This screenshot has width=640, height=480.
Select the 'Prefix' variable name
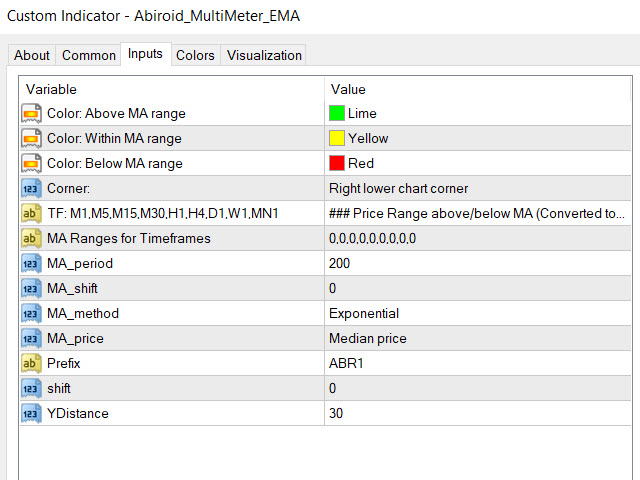pyautogui.click(x=64, y=363)
